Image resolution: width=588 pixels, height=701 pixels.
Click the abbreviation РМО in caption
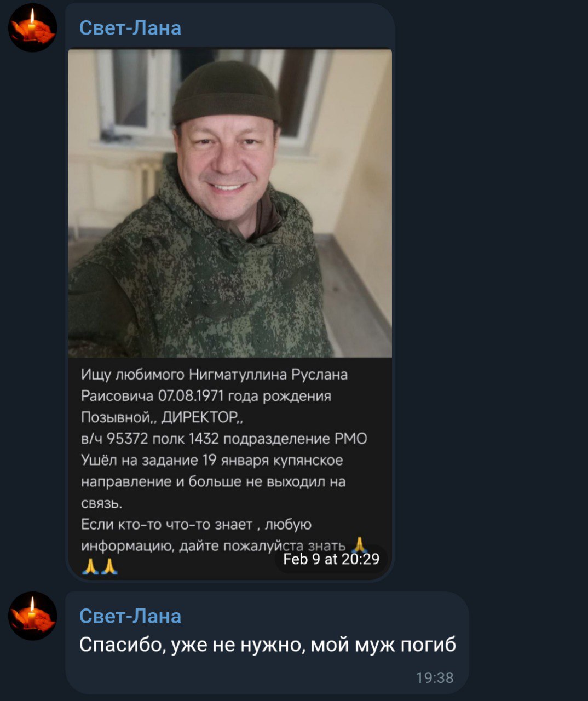pyautogui.click(x=350, y=439)
